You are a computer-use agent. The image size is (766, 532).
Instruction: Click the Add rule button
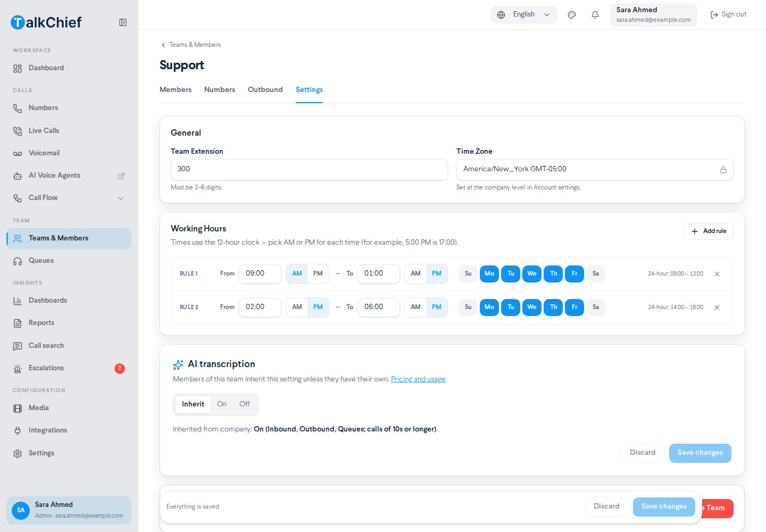[x=708, y=231]
